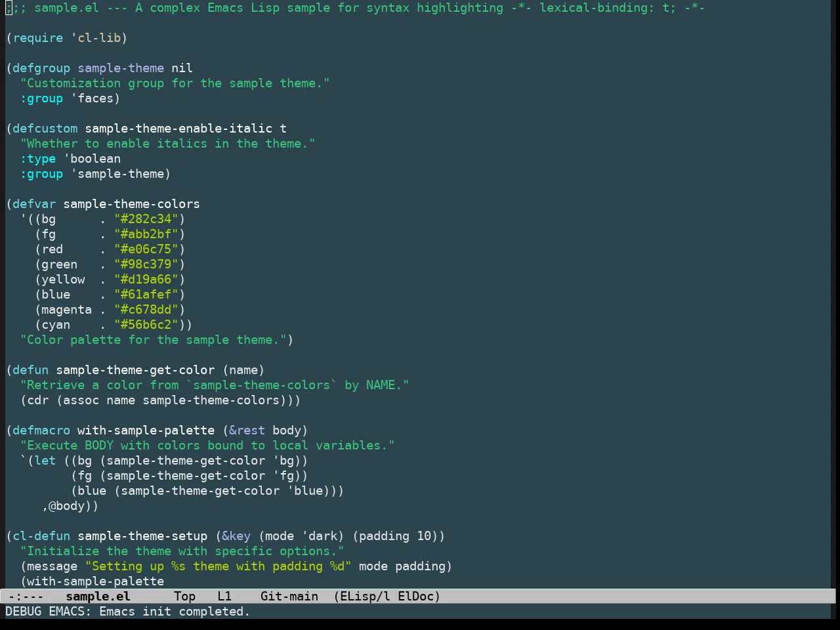
Task: Click the "#e06c75" red color string
Action: (x=146, y=249)
